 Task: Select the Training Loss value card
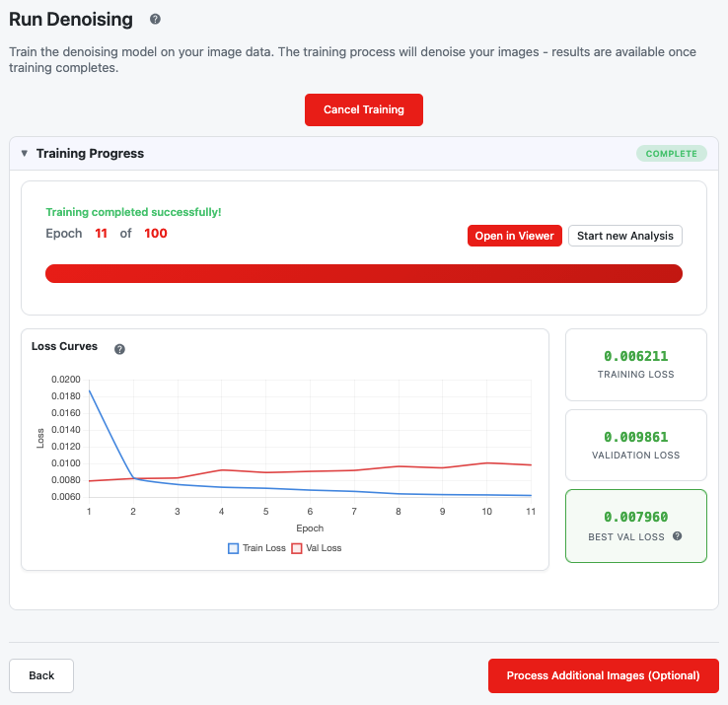[x=636, y=365]
